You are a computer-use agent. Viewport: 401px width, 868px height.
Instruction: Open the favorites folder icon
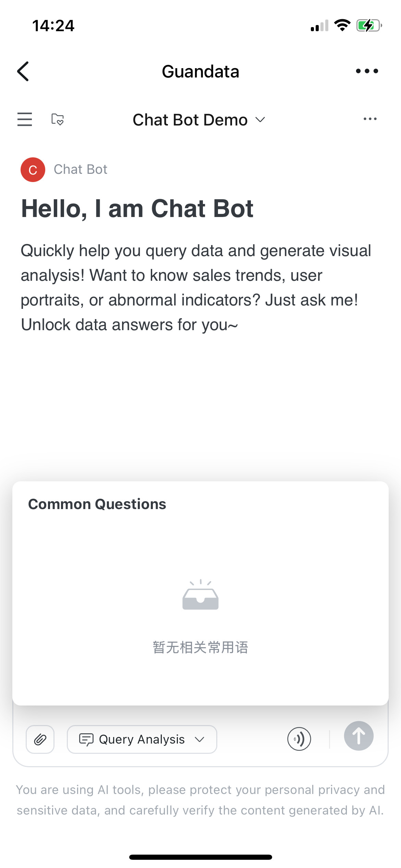tap(57, 119)
